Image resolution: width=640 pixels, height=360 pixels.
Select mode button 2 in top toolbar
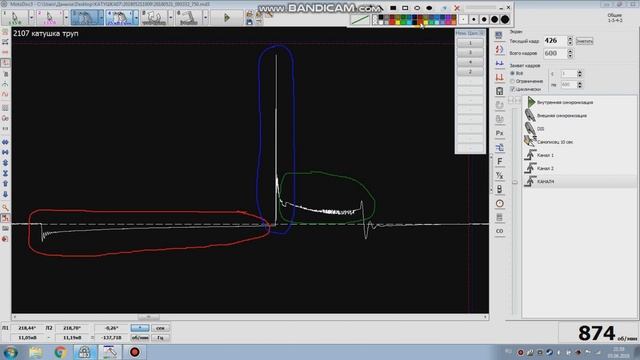click(49, 18)
